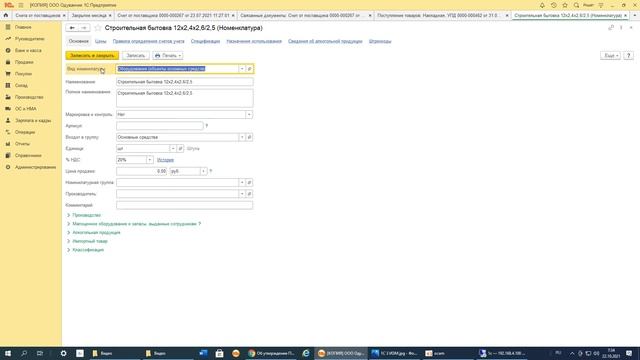Open the home start page icon
Viewport: 640px width, 360px height.
tap(6, 16)
